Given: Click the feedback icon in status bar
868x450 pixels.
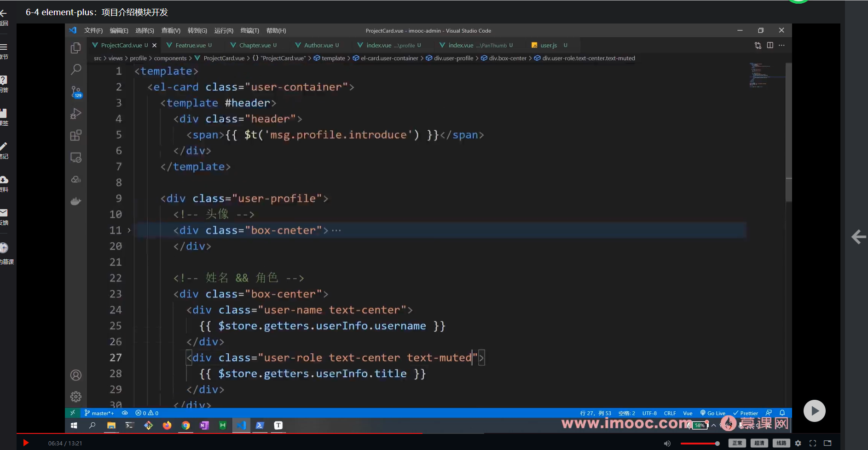Looking at the screenshot, I should pyautogui.click(x=769, y=413).
